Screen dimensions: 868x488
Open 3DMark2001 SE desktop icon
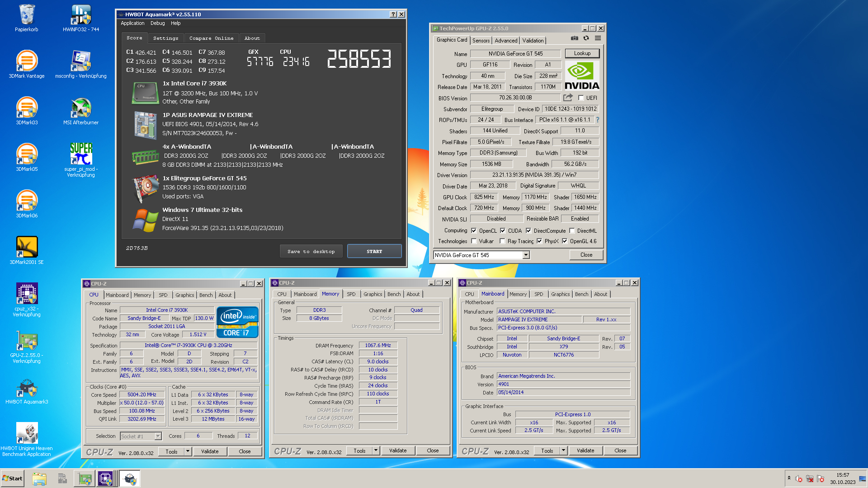click(x=27, y=251)
